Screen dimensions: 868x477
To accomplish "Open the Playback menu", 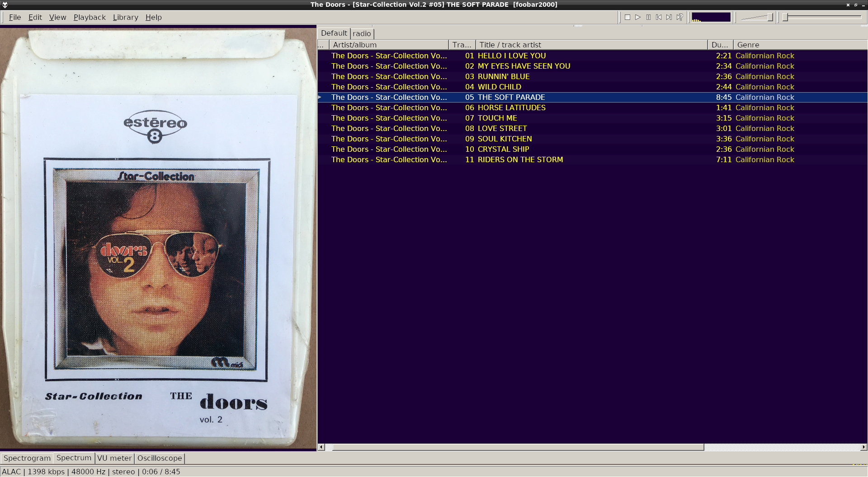I will point(90,17).
